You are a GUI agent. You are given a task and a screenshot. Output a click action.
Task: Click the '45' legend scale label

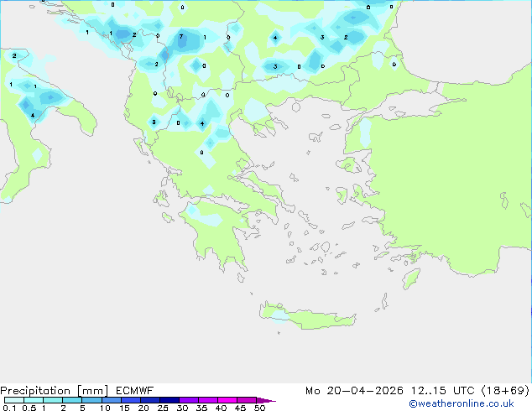click(x=240, y=408)
